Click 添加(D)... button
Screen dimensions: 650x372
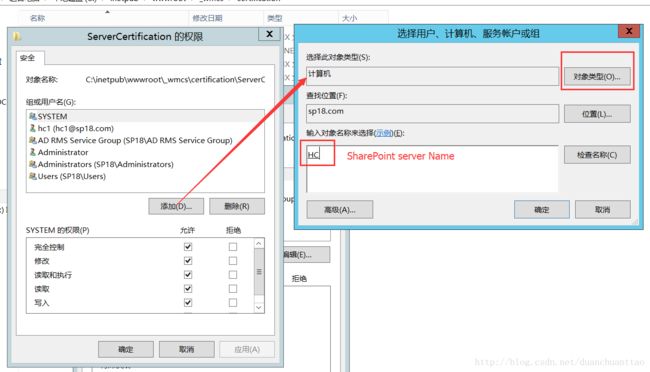pos(176,206)
